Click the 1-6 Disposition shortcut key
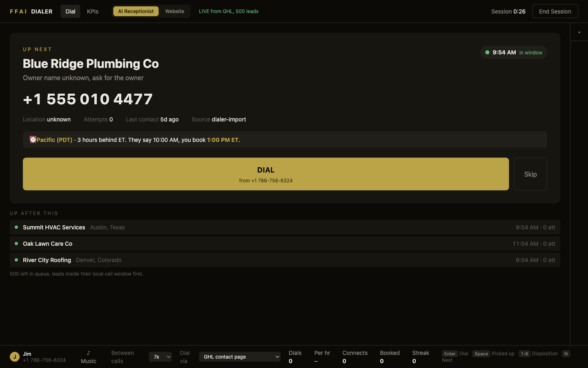The image size is (588, 368). point(525,354)
